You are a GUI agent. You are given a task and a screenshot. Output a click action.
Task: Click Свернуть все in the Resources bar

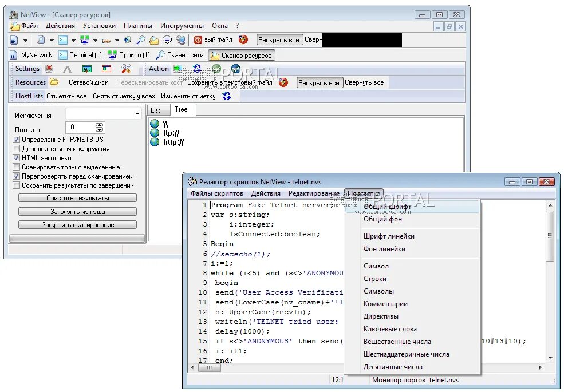click(x=364, y=82)
